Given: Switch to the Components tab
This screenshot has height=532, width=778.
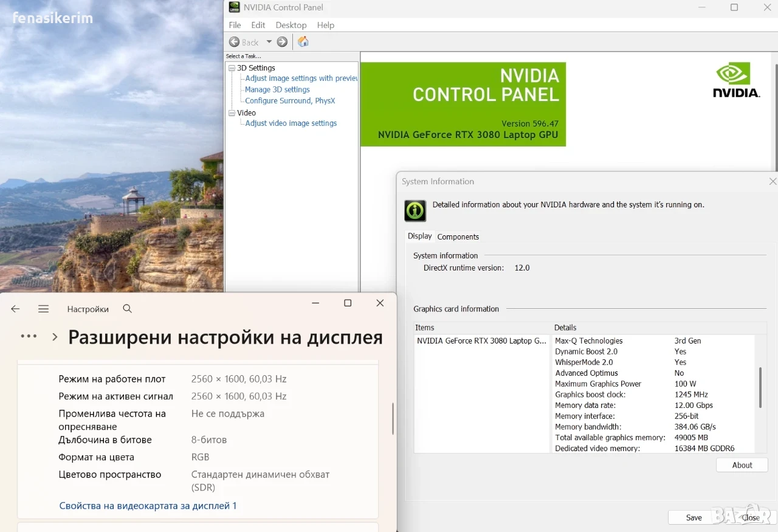Looking at the screenshot, I should (458, 237).
